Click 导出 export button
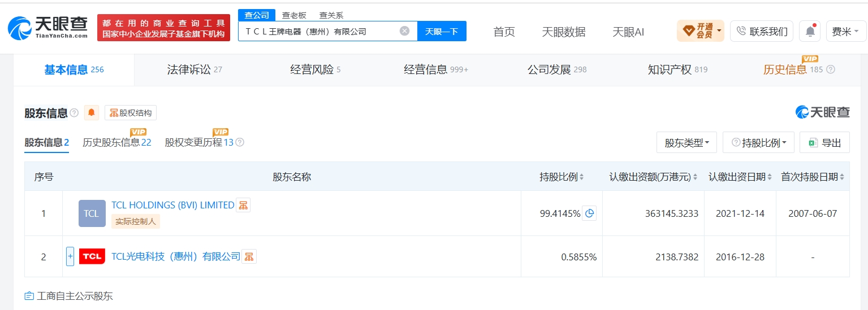 [x=824, y=142]
